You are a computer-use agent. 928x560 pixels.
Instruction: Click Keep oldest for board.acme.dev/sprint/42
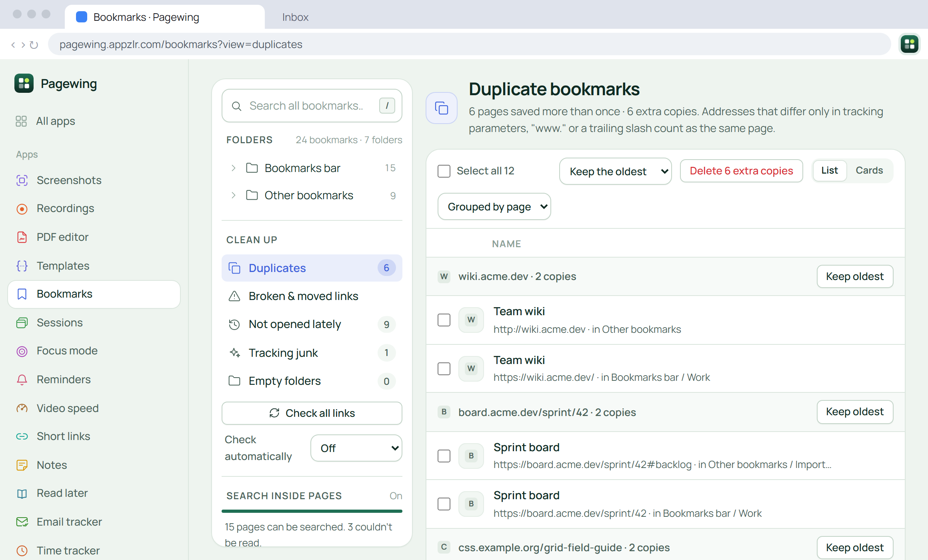855,412
